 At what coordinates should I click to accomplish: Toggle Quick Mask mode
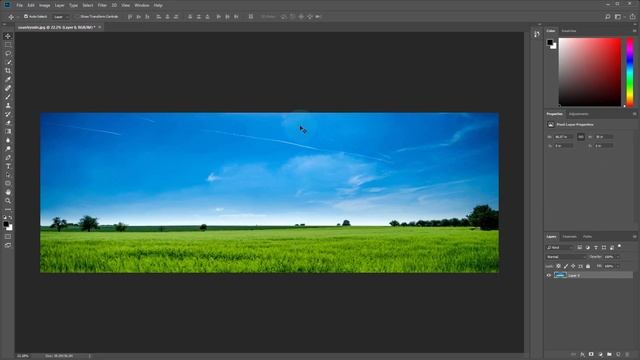pos(8,236)
